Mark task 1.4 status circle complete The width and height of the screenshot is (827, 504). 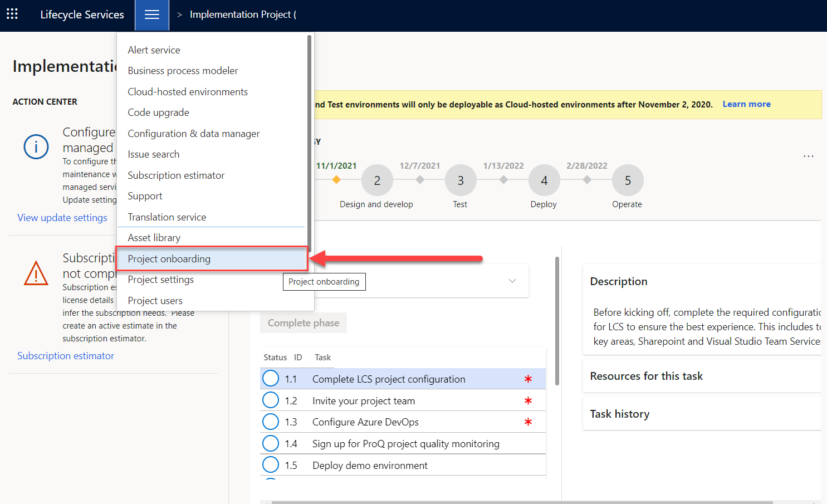(x=271, y=443)
